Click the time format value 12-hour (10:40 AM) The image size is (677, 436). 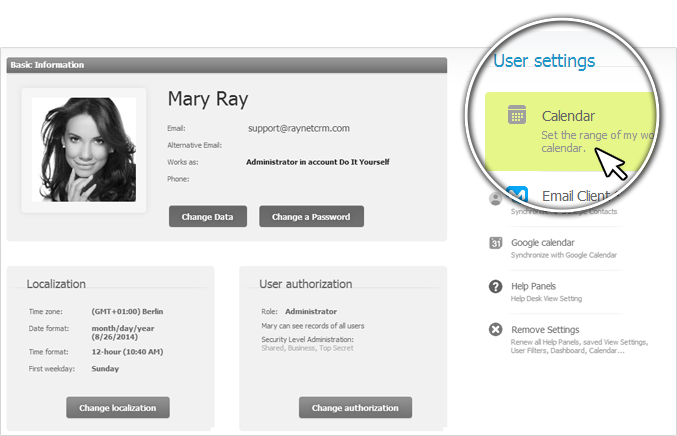(127, 352)
